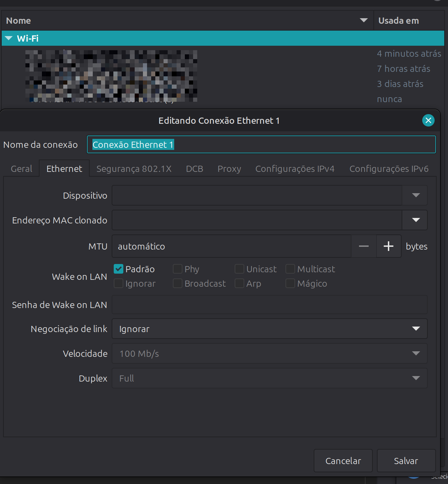
Task: Close the Editando Conexão Ethernet dialog
Action: (x=428, y=120)
